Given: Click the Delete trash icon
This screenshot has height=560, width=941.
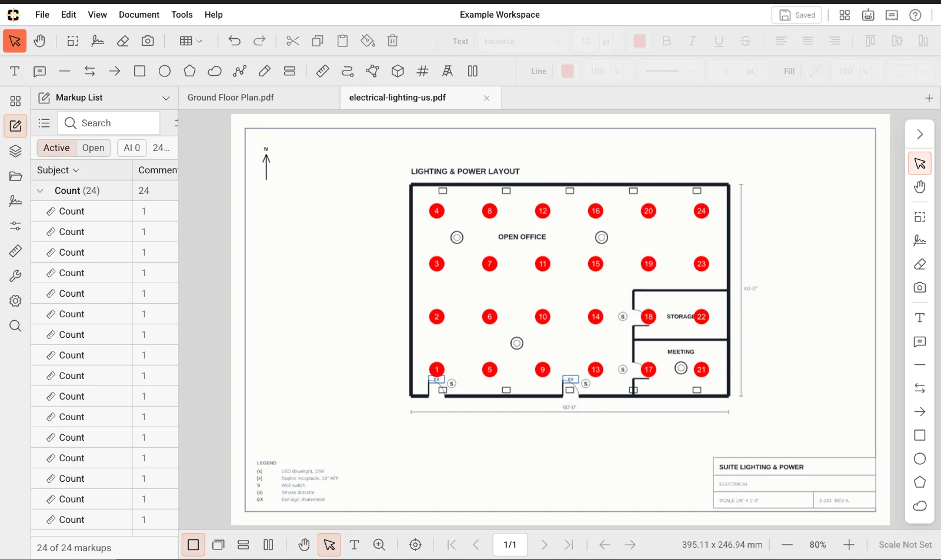Looking at the screenshot, I should [x=393, y=41].
